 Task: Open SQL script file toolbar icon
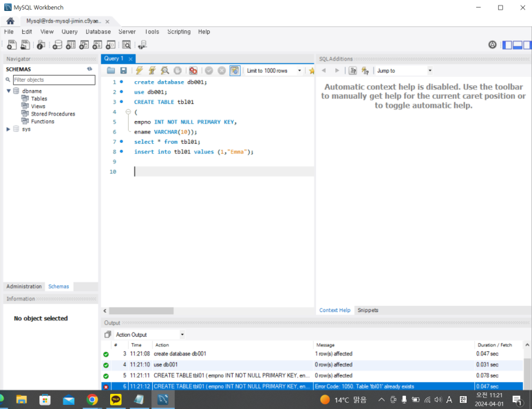click(25, 45)
